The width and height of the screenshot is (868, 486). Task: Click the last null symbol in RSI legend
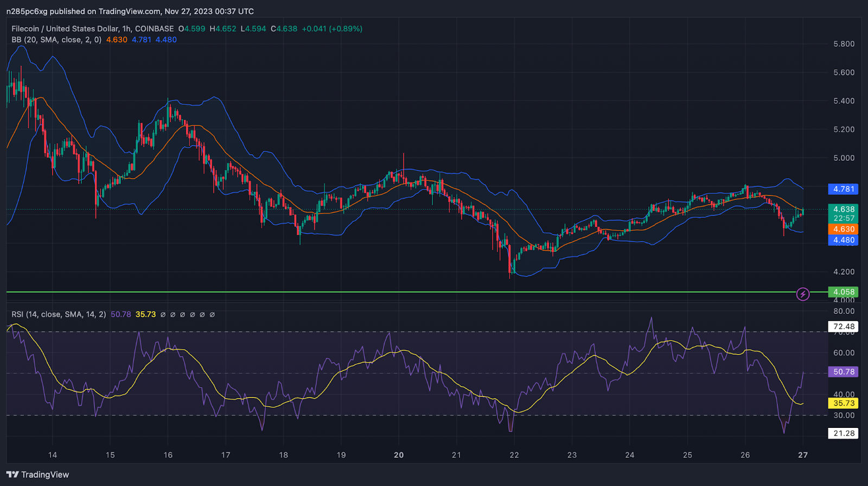[x=212, y=314]
